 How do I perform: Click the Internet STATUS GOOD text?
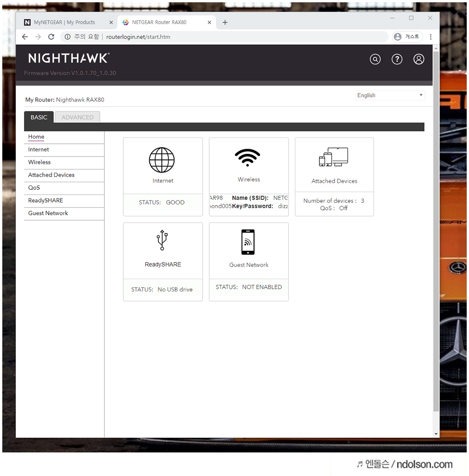[x=161, y=203]
